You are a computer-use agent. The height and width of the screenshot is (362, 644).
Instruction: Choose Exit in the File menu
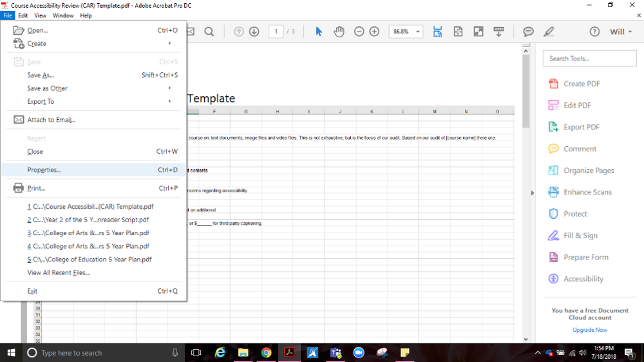pyautogui.click(x=93, y=291)
